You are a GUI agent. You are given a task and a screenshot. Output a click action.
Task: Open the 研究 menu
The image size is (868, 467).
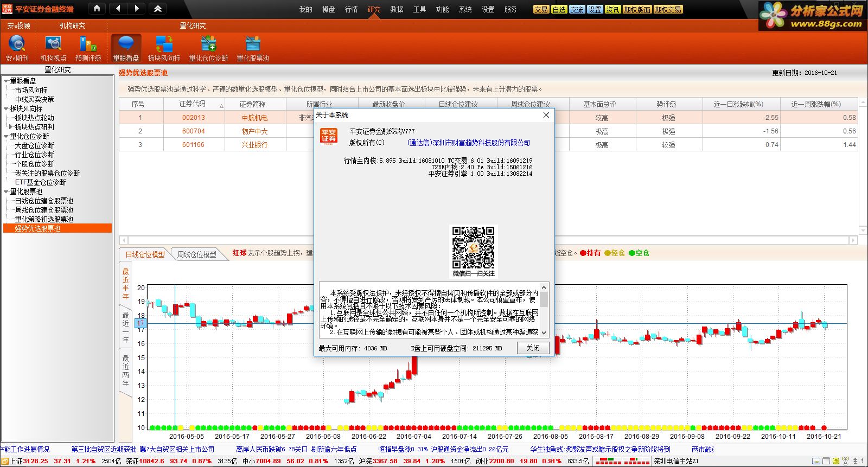pos(374,9)
